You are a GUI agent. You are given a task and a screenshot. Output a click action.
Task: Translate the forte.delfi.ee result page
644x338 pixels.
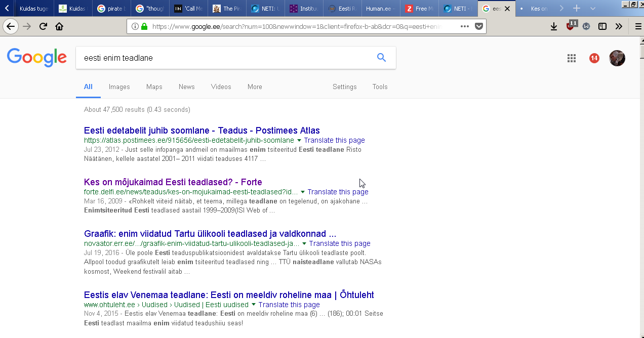pyautogui.click(x=338, y=192)
